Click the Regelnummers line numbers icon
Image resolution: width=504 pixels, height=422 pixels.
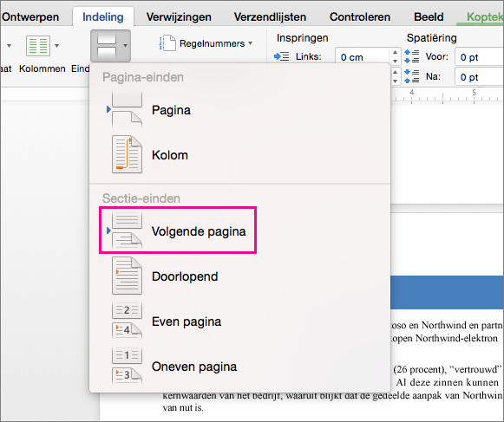tap(167, 43)
